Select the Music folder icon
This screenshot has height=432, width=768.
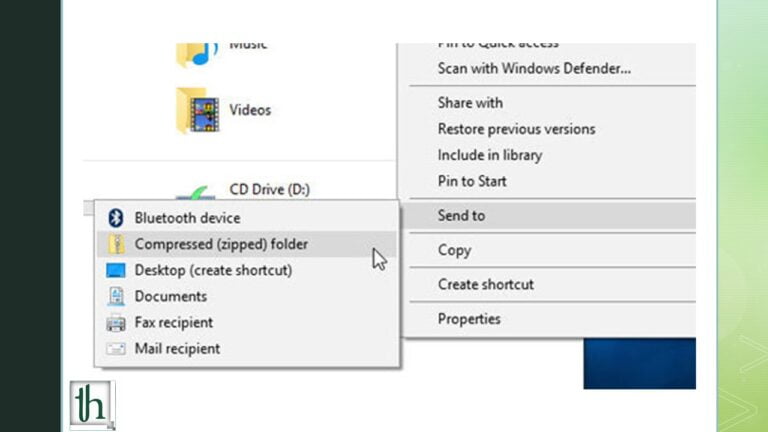click(197, 52)
